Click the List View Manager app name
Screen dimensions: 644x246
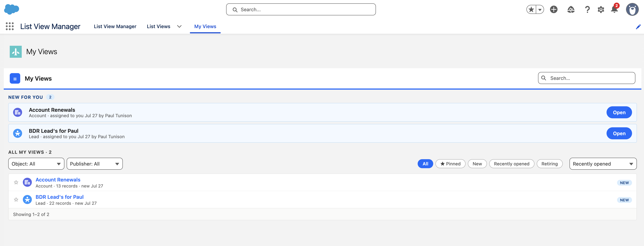click(x=50, y=26)
